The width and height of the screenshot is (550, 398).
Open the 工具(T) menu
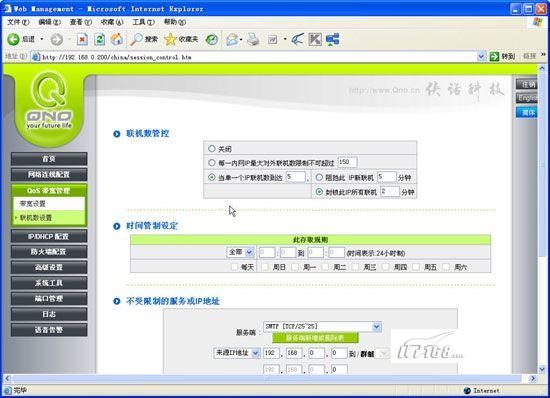click(143, 22)
